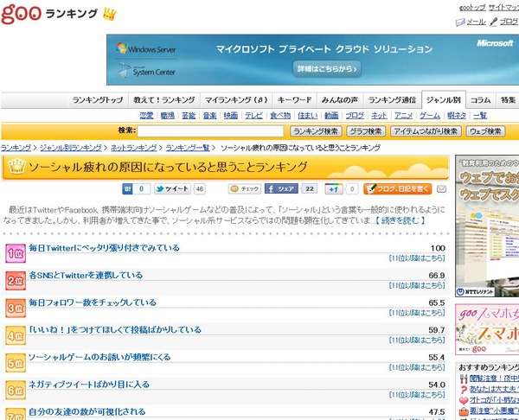
Task: Click the 3位 rank badge
Action: coord(16,309)
